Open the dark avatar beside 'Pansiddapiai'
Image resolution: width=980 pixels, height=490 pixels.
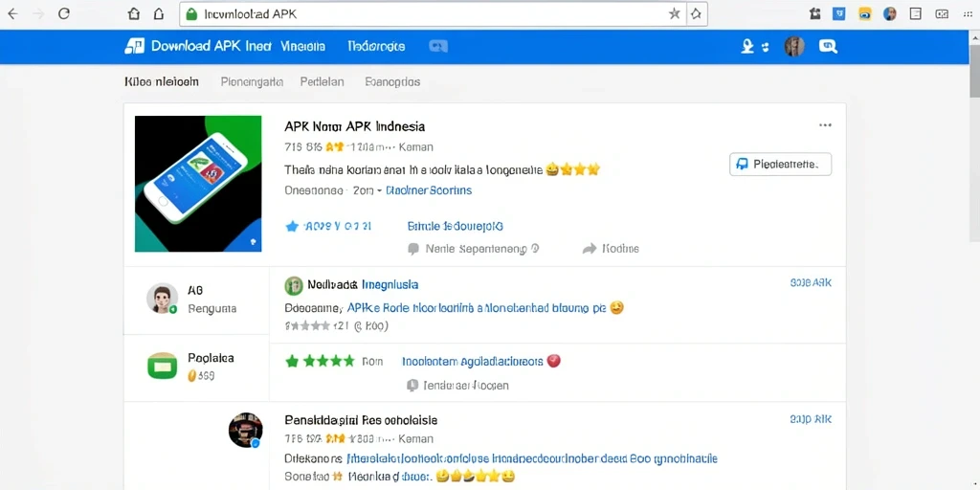(x=245, y=430)
